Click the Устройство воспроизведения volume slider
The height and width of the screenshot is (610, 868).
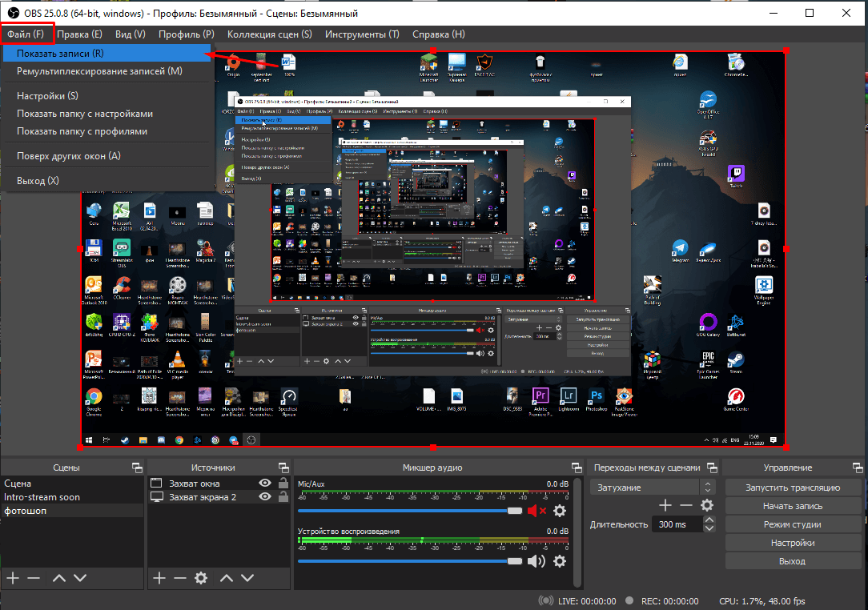tap(410, 560)
